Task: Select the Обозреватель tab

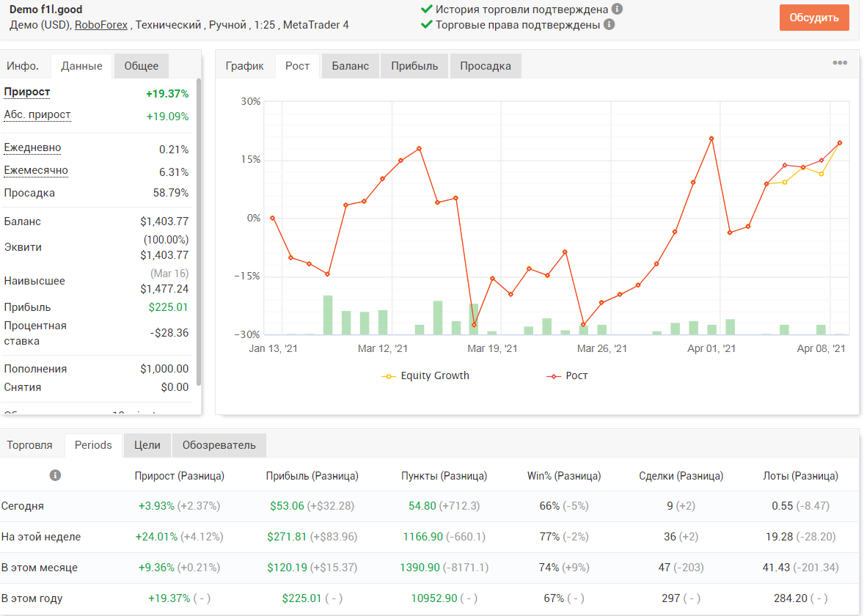Action: coord(219,445)
